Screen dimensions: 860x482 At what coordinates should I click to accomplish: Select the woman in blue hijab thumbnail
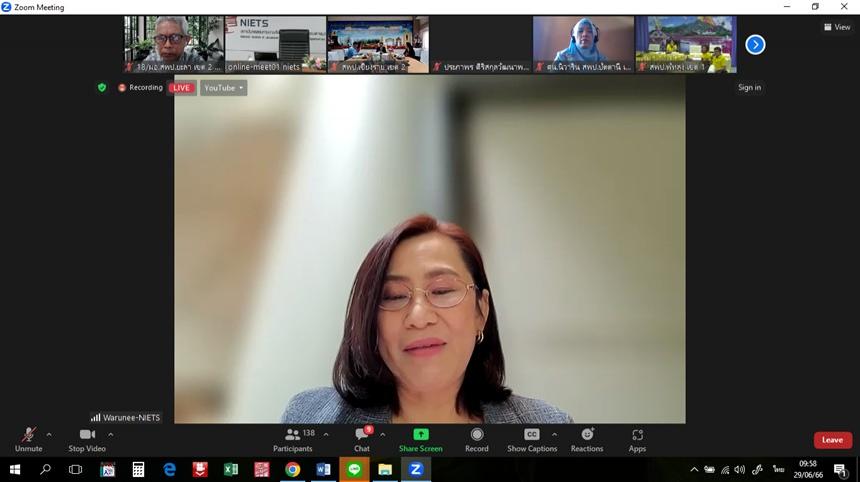(x=584, y=44)
